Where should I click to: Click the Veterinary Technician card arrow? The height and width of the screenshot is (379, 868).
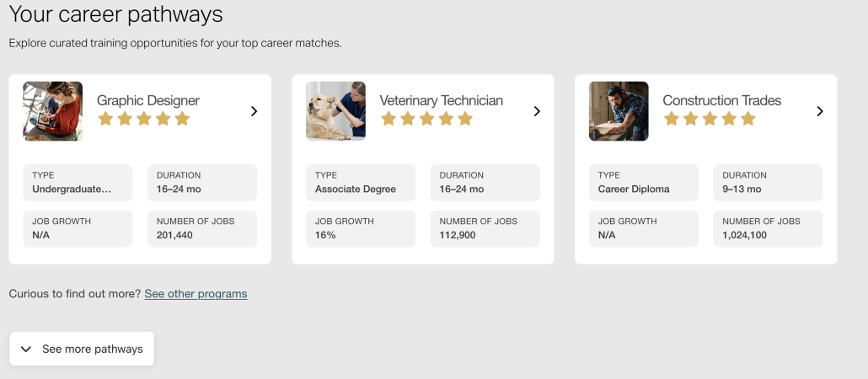pos(537,111)
